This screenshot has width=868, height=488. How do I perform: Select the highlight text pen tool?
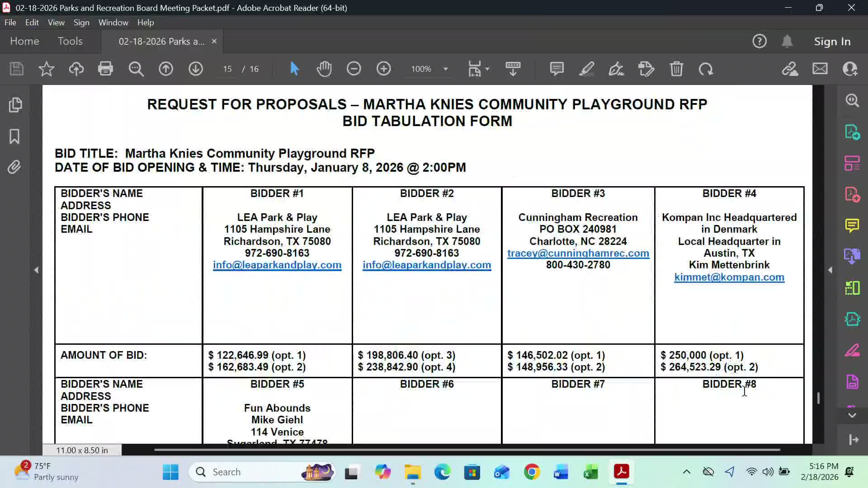[586, 69]
